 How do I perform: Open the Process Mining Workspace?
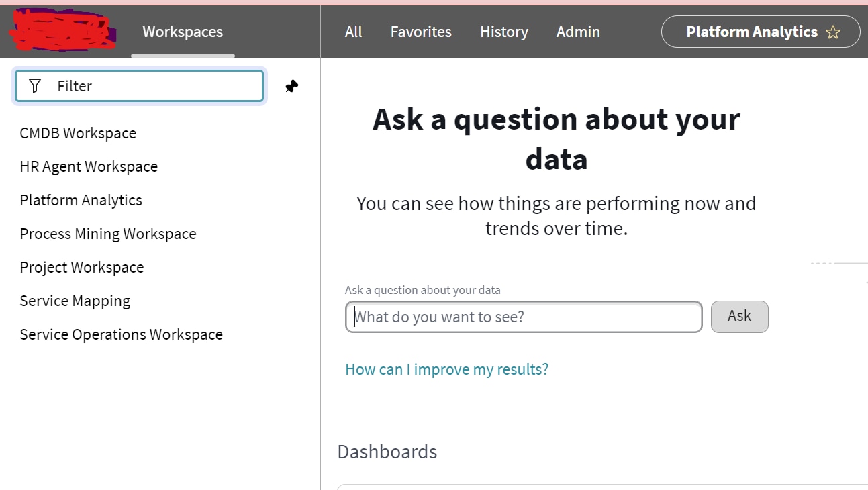[108, 233]
